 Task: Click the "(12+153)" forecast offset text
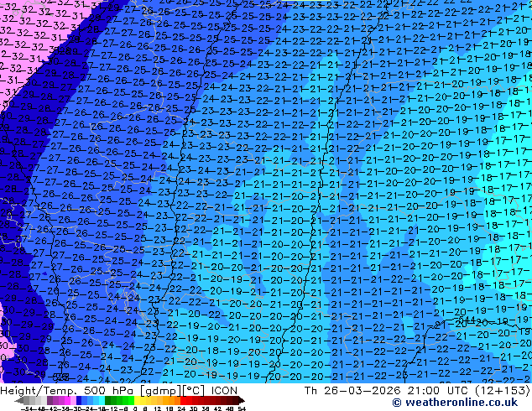pos(503,390)
